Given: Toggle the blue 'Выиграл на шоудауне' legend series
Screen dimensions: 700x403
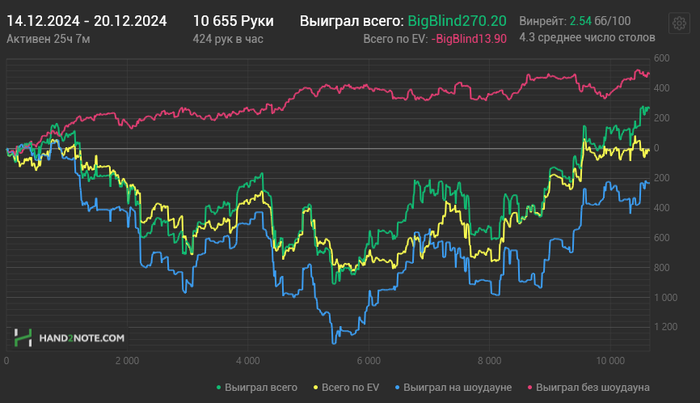Looking at the screenshot, I should pyautogui.click(x=453, y=387).
